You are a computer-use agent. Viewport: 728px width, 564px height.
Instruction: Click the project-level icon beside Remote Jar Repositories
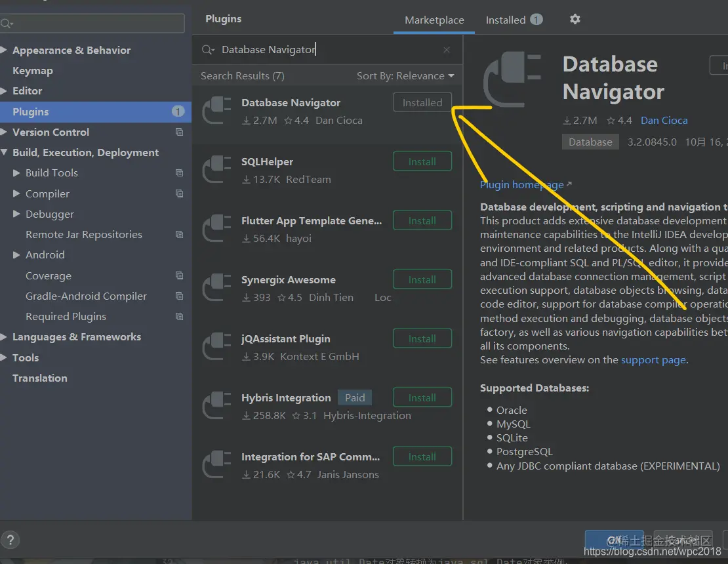(x=179, y=234)
